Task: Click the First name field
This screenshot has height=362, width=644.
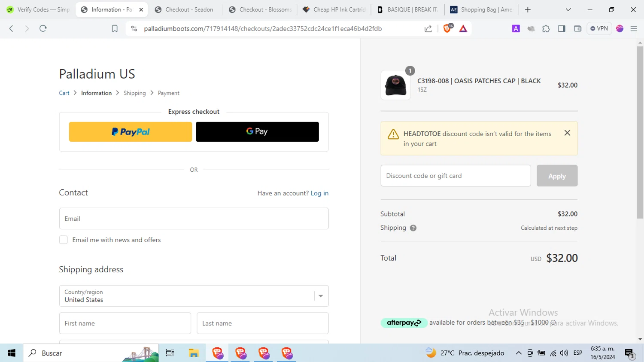Action: click(x=125, y=323)
